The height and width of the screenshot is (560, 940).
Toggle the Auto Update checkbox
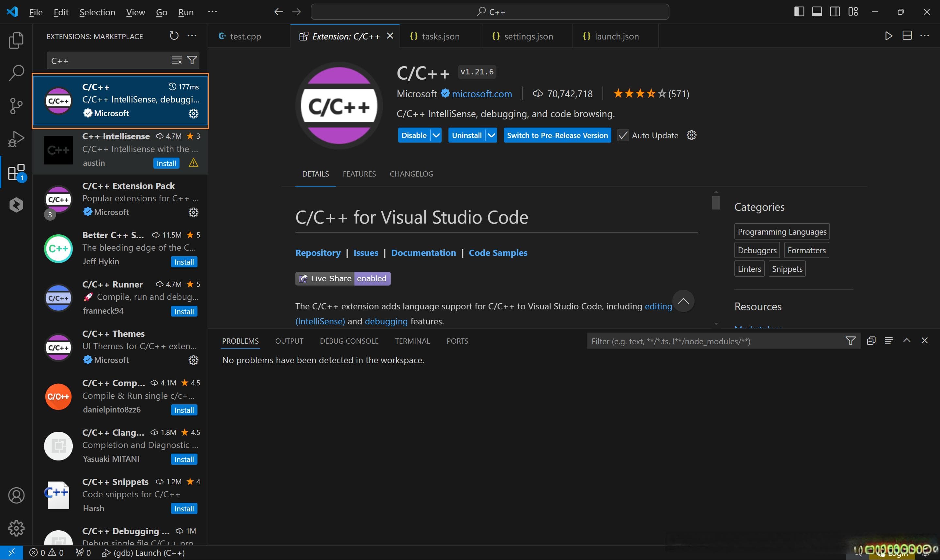pos(623,135)
